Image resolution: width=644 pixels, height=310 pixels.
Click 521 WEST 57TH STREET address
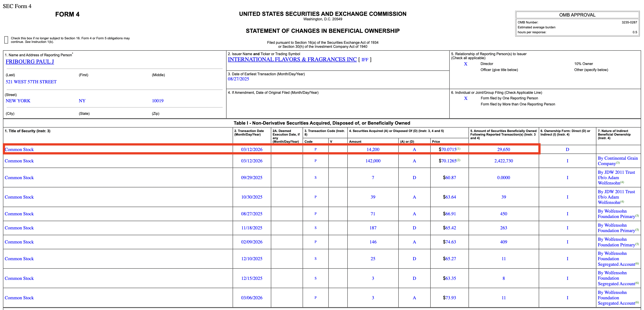[x=31, y=82]
